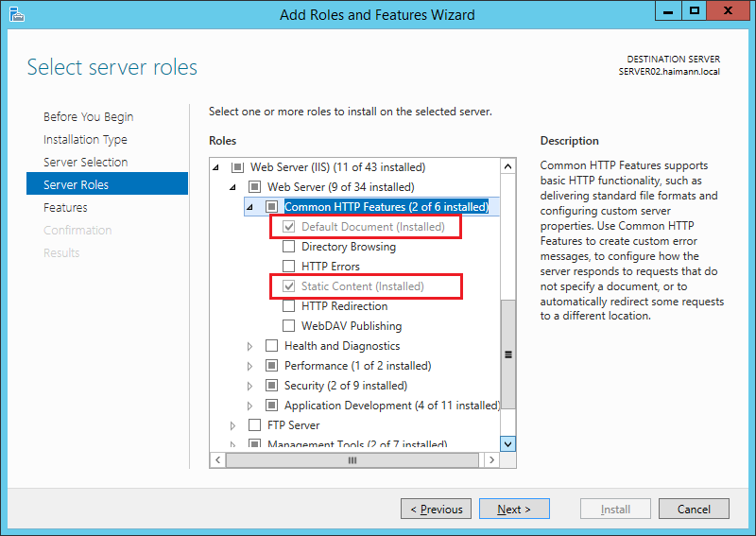Check the Directory Browsing checkbox
The height and width of the screenshot is (536, 756).
point(288,247)
